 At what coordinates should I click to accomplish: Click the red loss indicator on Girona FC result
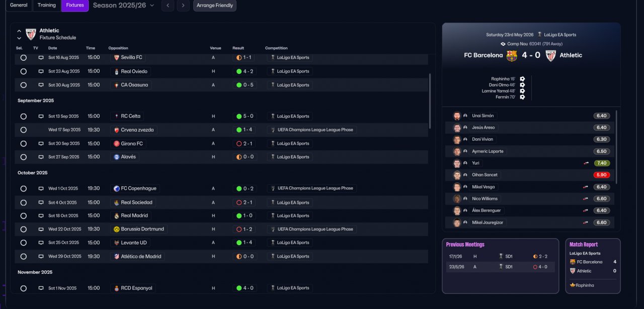(239, 144)
